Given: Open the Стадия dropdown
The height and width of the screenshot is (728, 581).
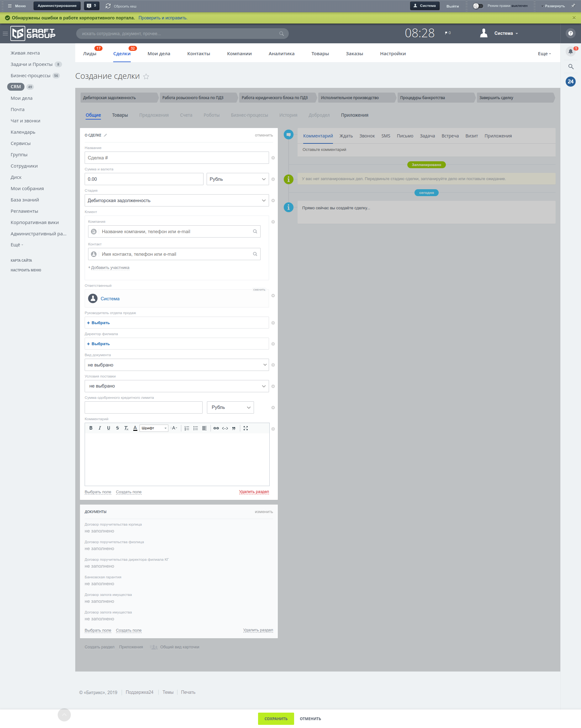Looking at the screenshot, I should pos(177,201).
